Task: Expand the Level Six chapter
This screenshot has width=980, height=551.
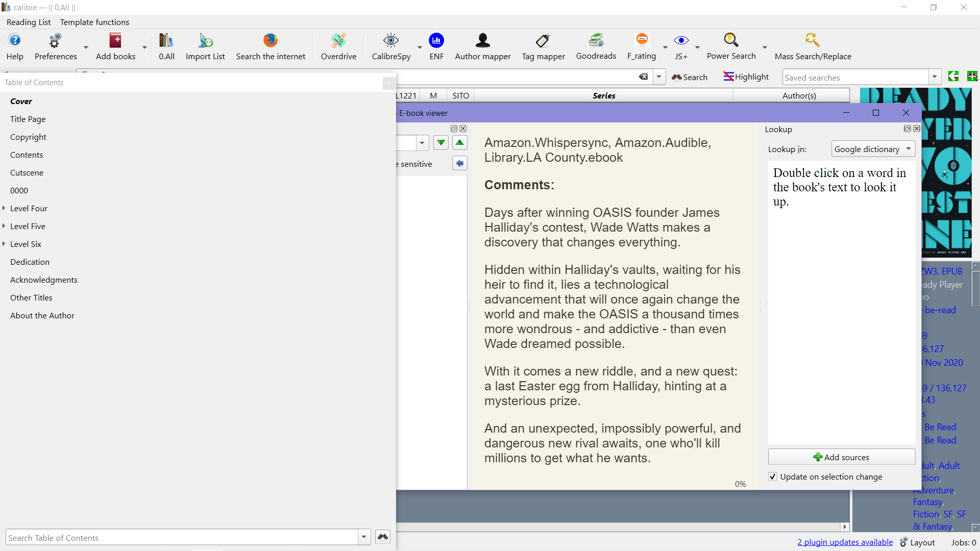Action: (4, 244)
